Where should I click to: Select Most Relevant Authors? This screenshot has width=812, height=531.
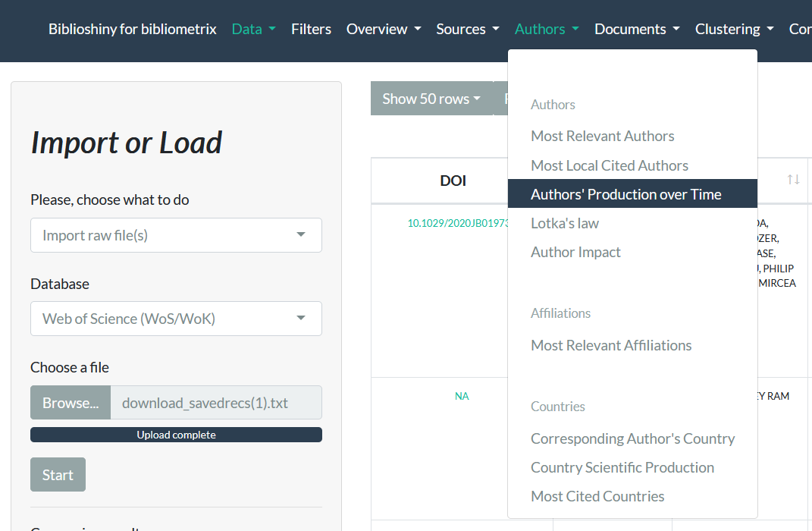[x=602, y=137]
